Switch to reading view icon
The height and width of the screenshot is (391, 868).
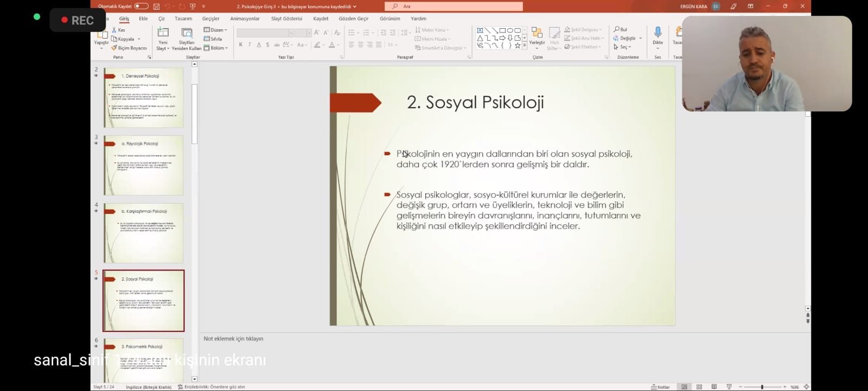(x=714, y=387)
